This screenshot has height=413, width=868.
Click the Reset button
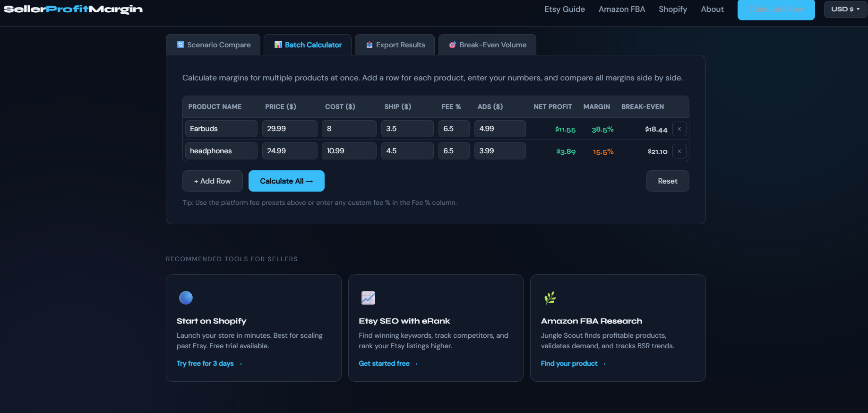point(668,181)
